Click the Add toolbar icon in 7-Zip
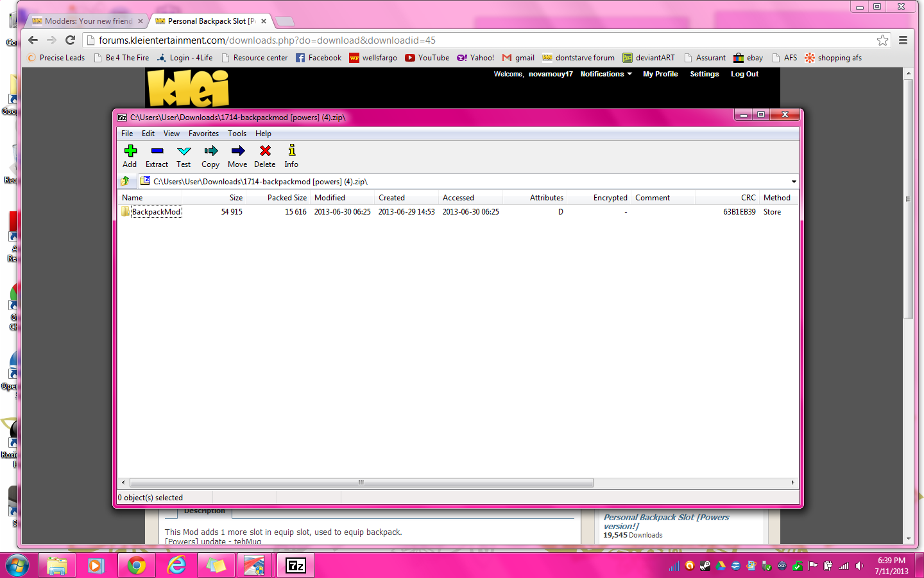 point(130,151)
